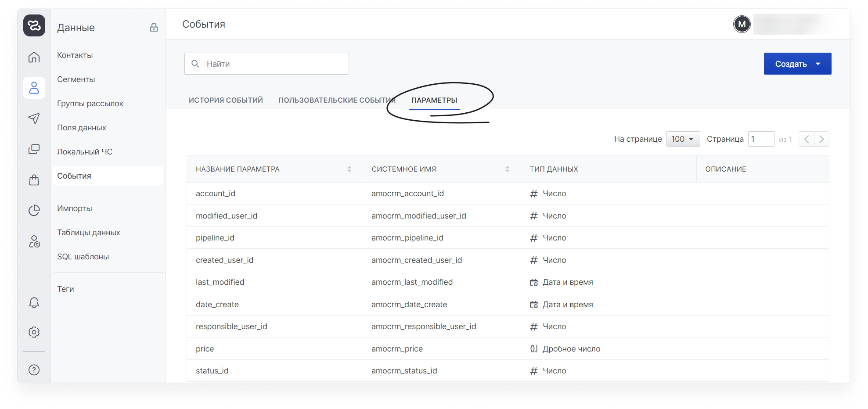Click the Описание column header
The image size is (868, 409).
tap(725, 169)
